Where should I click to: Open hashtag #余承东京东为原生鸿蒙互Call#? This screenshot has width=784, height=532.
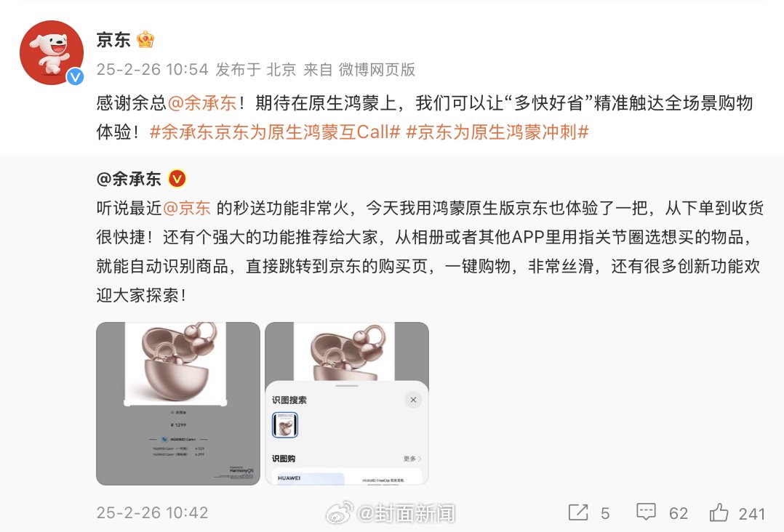(275, 132)
